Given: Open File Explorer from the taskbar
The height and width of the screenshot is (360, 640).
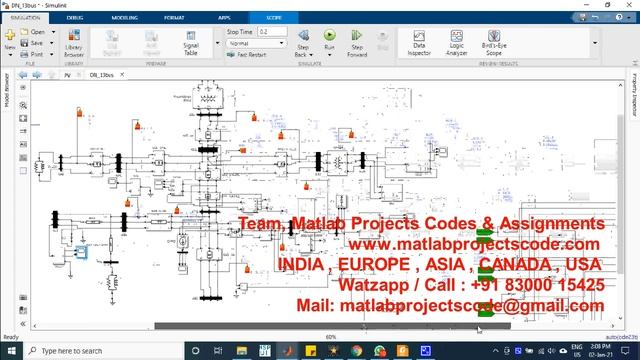Looking at the screenshot, I should (x=242, y=351).
